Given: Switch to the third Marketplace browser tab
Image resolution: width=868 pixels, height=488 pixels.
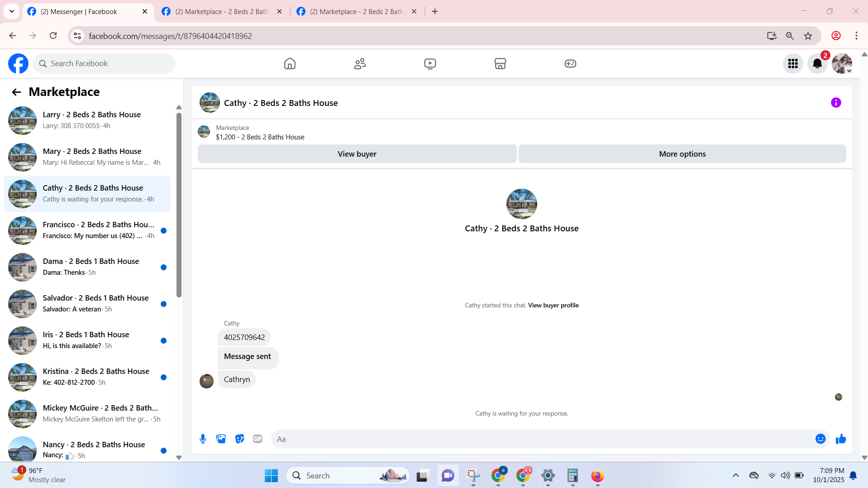Looking at the screenshot, I should point(357,12).
